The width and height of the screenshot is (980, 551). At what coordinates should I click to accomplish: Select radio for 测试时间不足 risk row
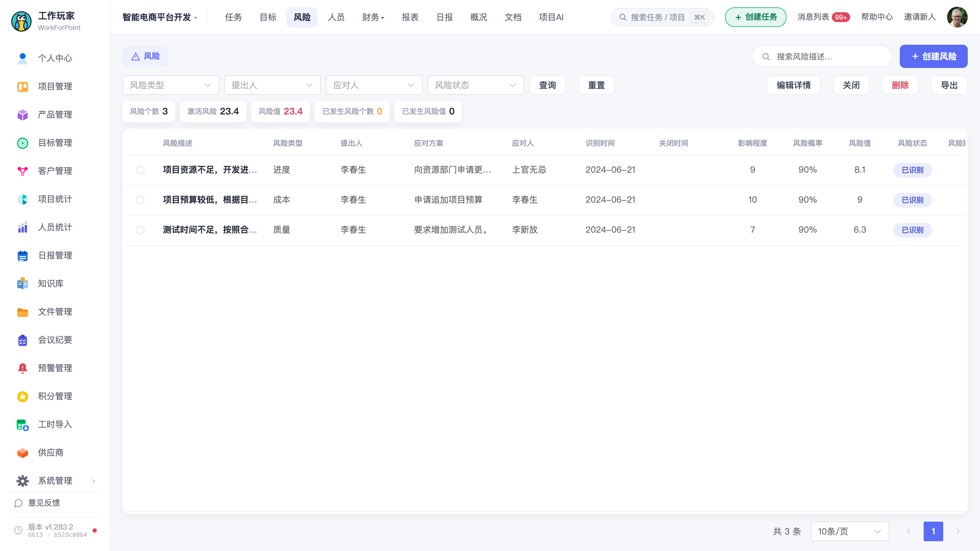point(140,230)
